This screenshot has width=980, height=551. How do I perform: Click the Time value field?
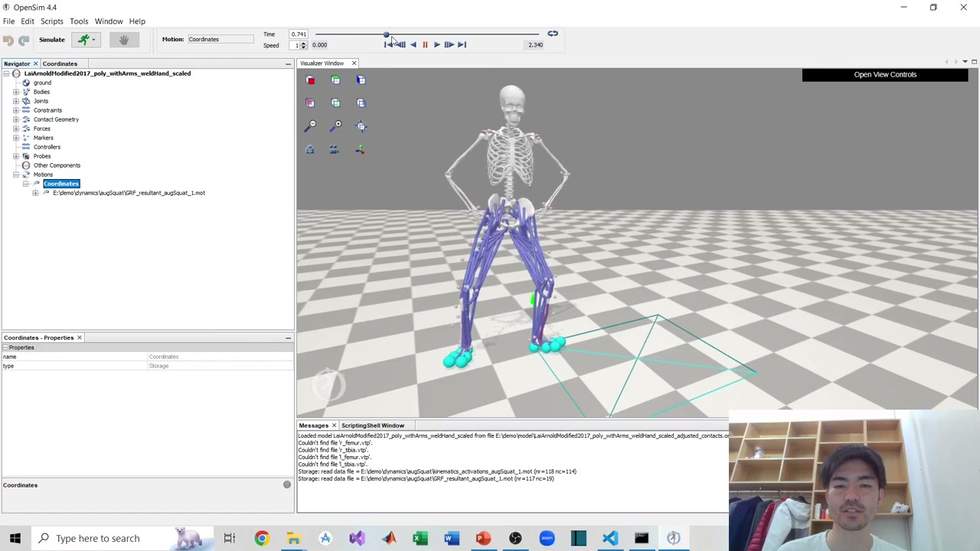click(x=298, y=34)
